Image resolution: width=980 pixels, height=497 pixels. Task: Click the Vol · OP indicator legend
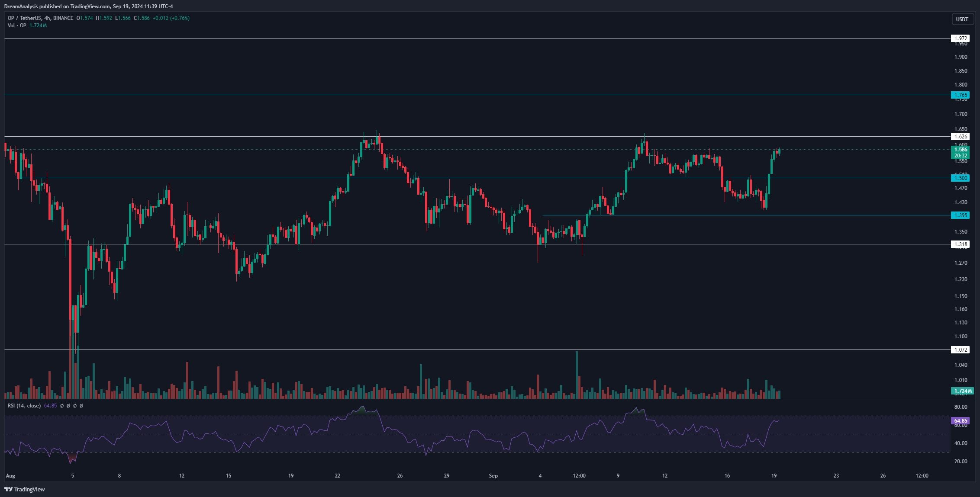(17, 26)
